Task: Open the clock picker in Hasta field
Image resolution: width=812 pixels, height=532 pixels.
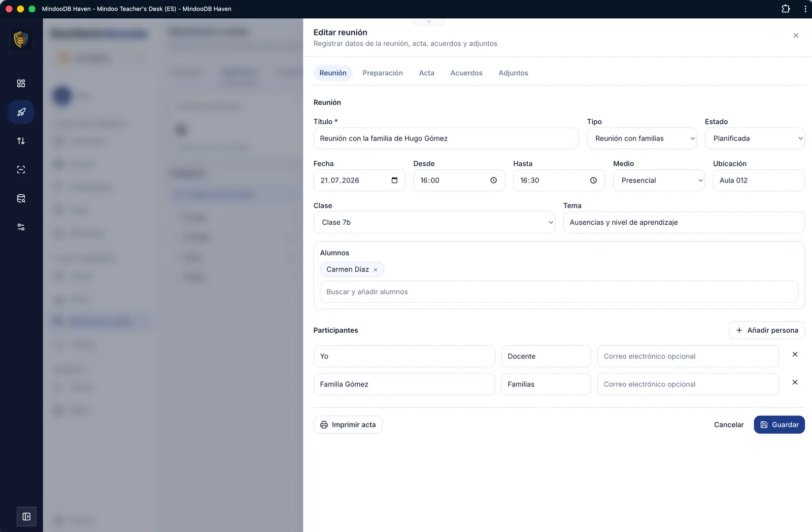Action: click(593, 181)
